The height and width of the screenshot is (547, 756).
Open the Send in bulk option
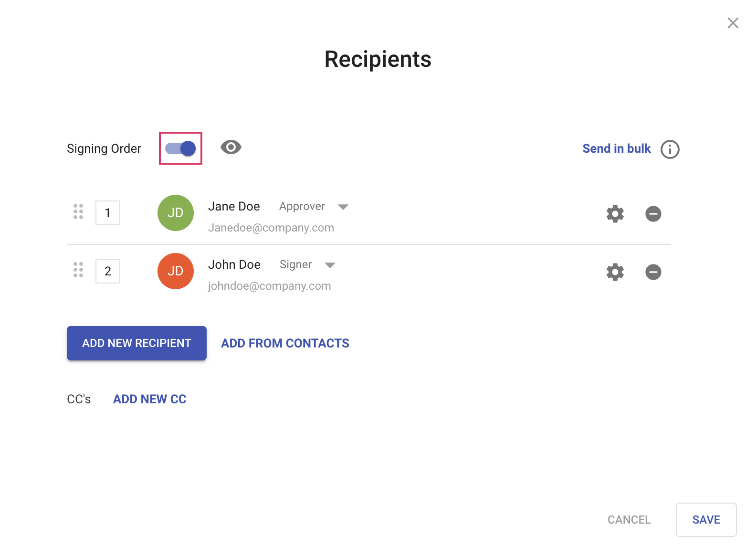point(616,149)
